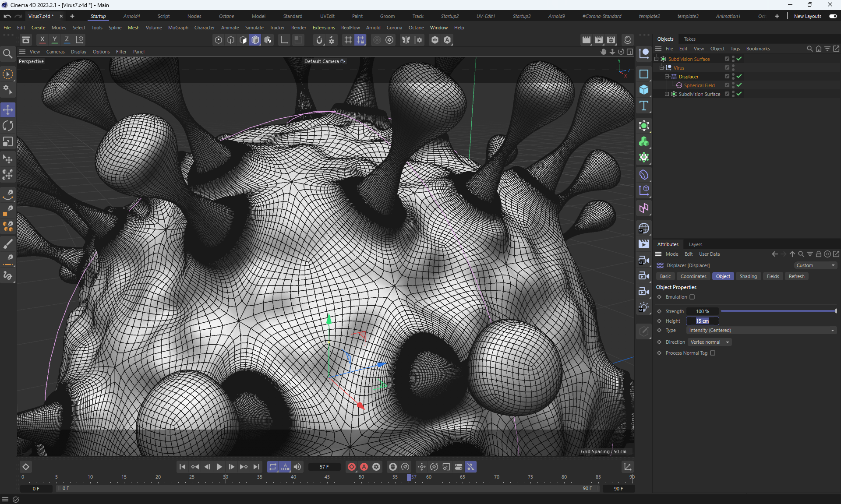The image size is (841, 504).
Task: Select the Scale tool
Action: (x=8, y=142)
